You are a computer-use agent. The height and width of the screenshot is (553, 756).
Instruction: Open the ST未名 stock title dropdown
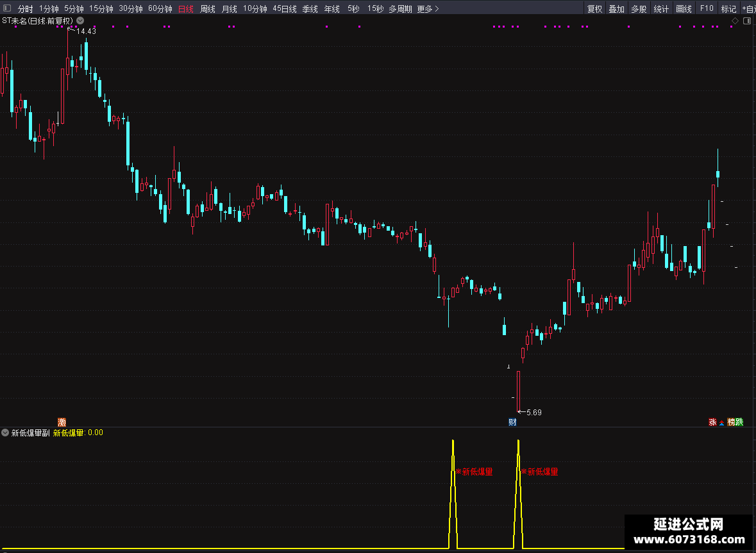point(80,21)
